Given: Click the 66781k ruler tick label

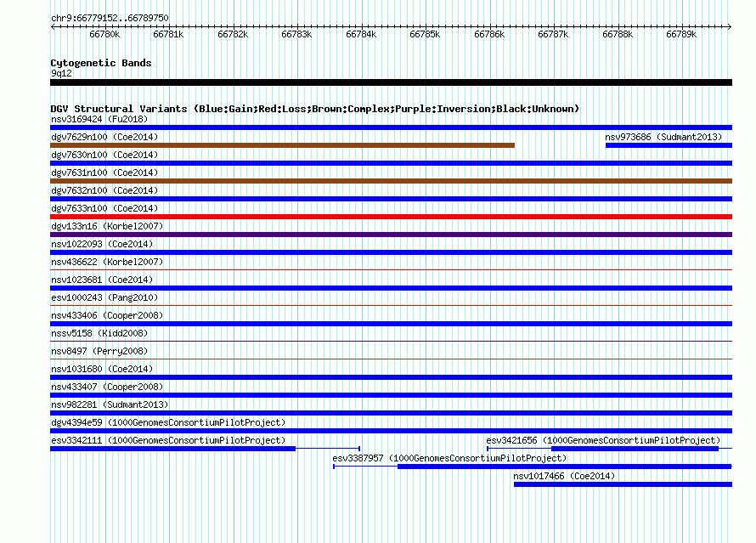Looking at the screenshot, I should tap(168, 34).
